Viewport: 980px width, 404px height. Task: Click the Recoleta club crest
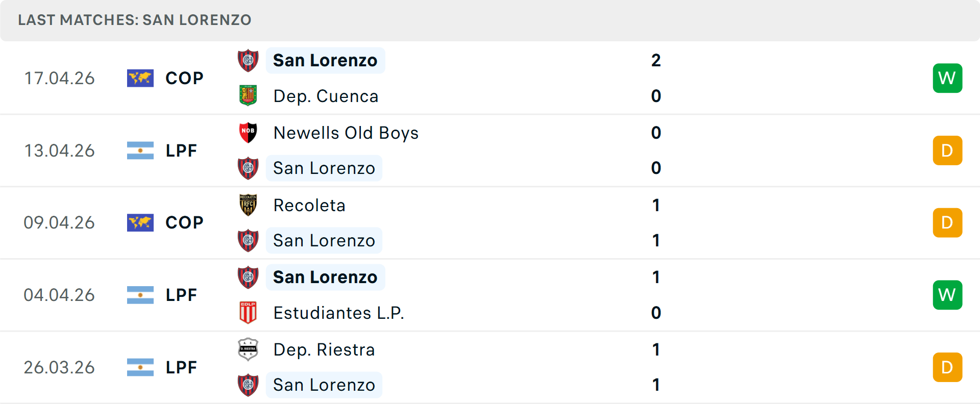(248, 205)
